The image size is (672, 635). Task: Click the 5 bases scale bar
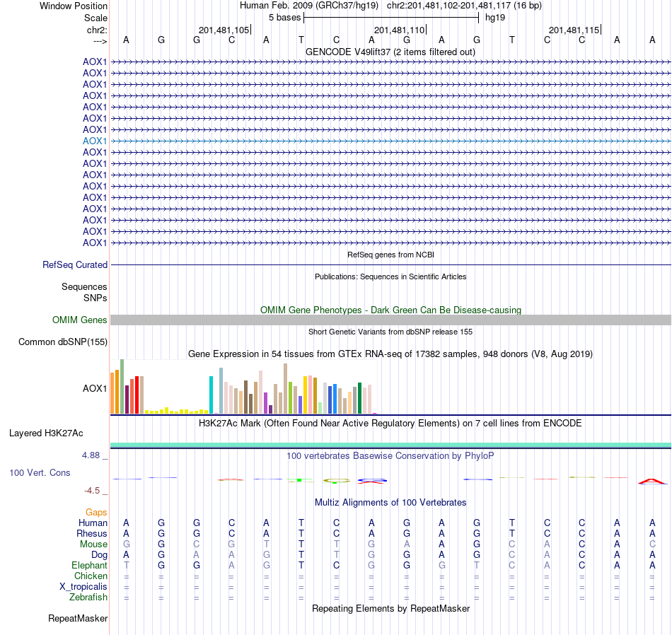tap(391, 18)
